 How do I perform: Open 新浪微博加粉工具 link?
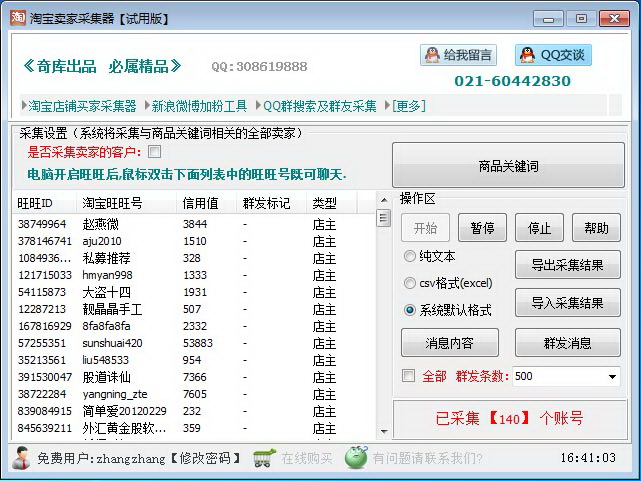[199, 106]
